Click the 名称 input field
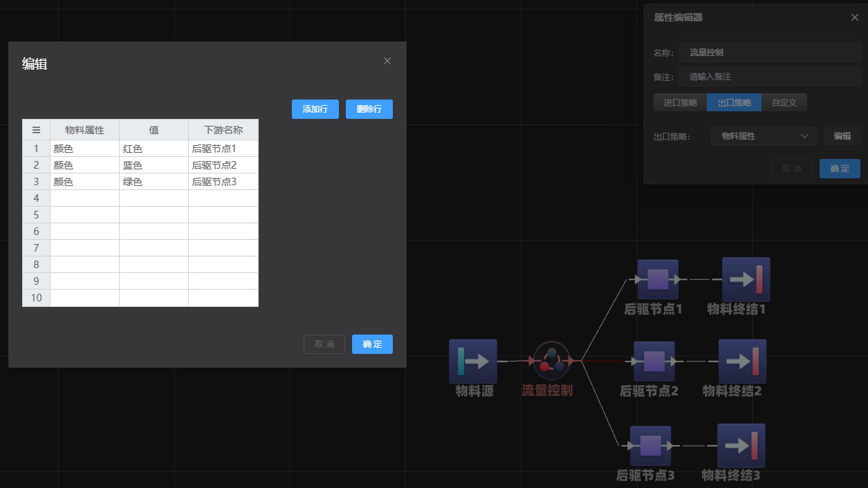The width and height of the screenshot is (868, 488). click(769, 53)
